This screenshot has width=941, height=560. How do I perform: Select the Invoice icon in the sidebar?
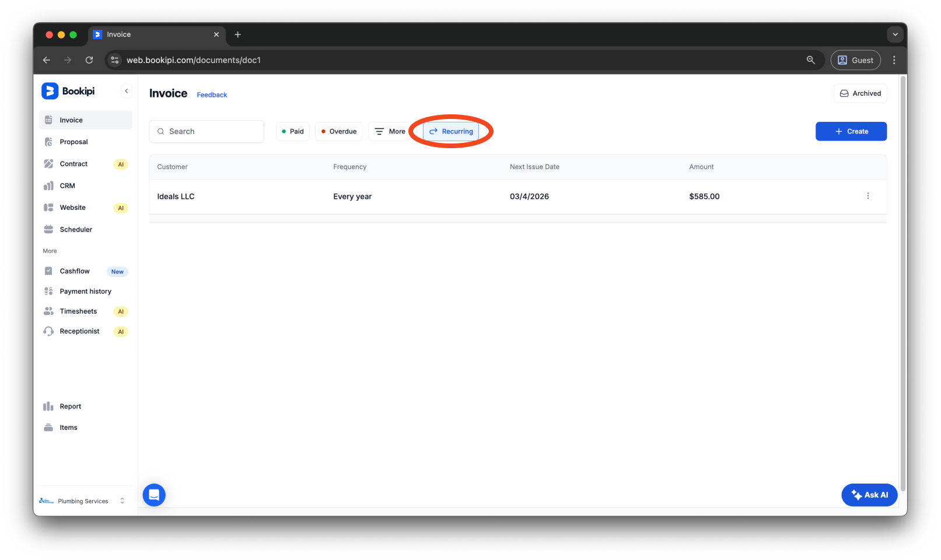[x=49, y=120]
